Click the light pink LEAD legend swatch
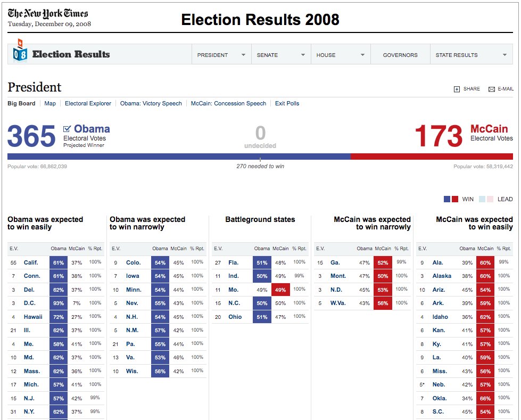The height and width of the screenshot is (420, 521). pyautogui.click(x=490, y=199)
